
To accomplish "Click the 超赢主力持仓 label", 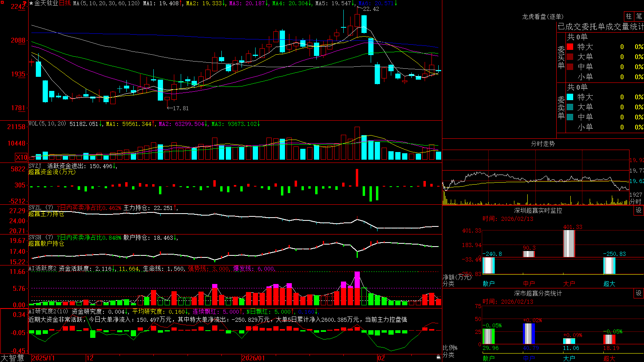I will coord(46,214).
